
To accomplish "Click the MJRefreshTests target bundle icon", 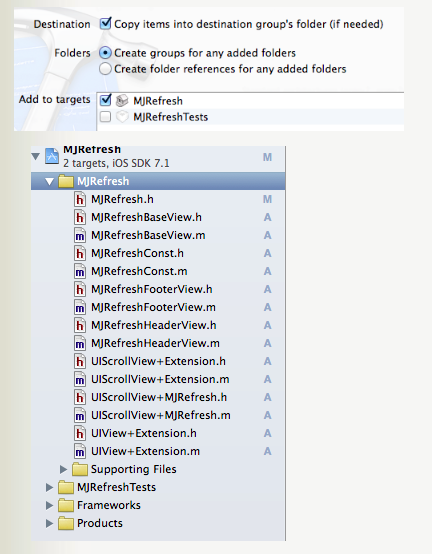I will pyautogui.click(x=122, y=117).
